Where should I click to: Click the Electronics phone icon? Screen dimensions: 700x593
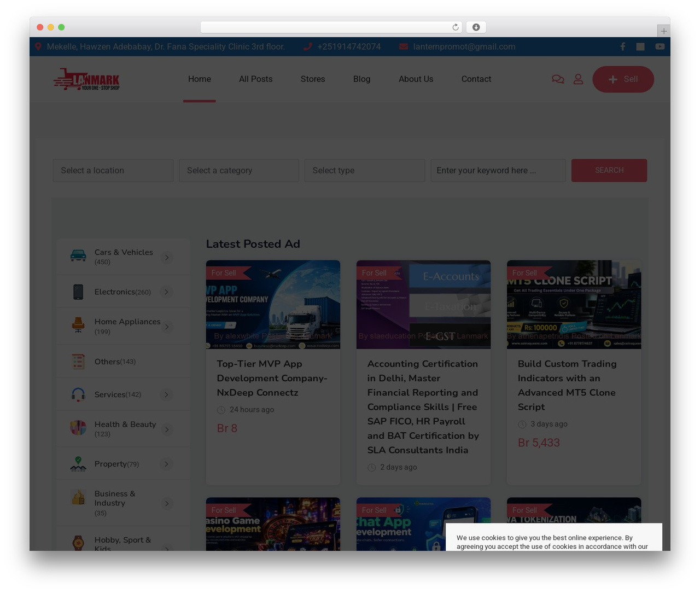(78, 292)
